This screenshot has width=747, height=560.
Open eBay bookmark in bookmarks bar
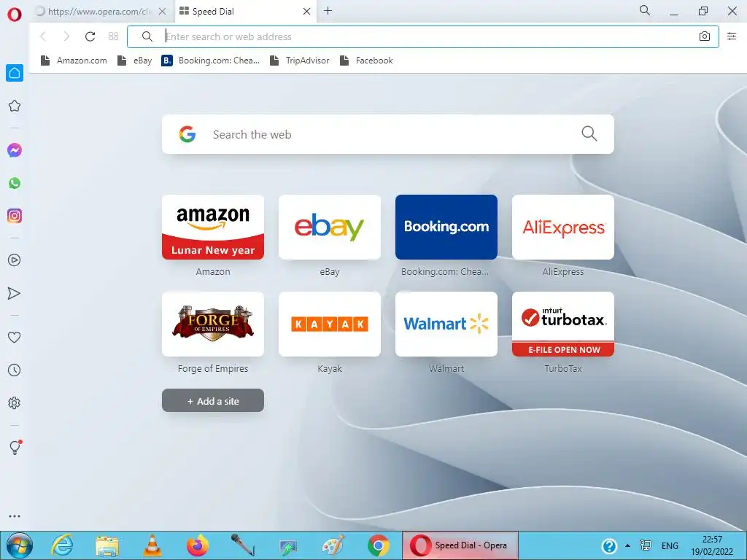click(x=135, y=61)
